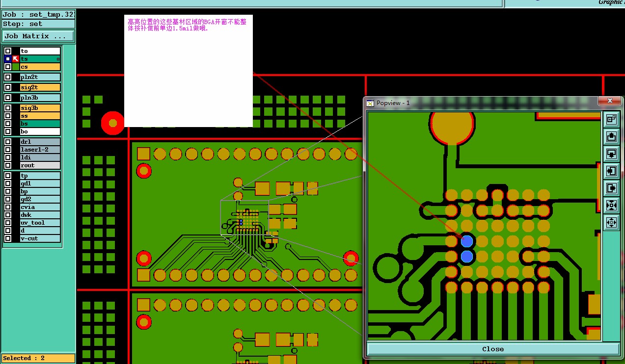The height and width of the screenshot is (364, 625).
Task: Select the pln3b layer entry
Action: point(40,98)
